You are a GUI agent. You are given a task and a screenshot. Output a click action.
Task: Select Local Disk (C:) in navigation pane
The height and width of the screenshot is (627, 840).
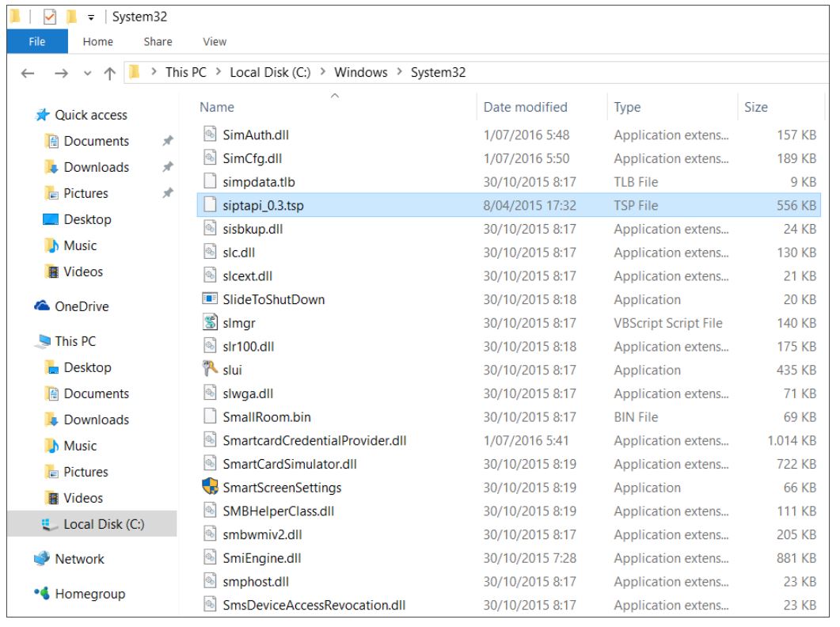click(104, 525)
